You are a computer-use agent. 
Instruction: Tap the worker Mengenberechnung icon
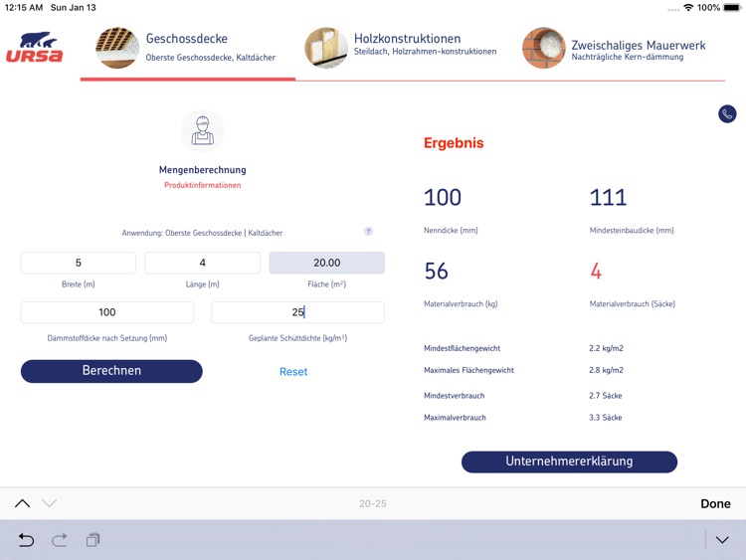coord(203,131)
